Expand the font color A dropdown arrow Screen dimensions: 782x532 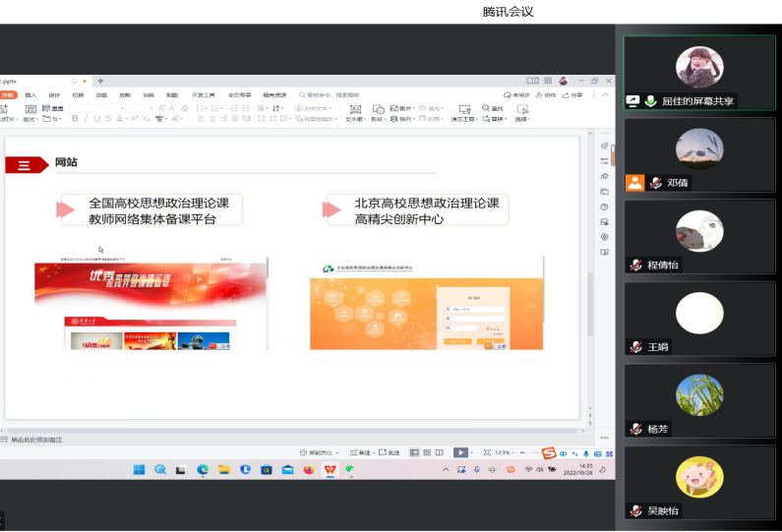coord(127,119)
